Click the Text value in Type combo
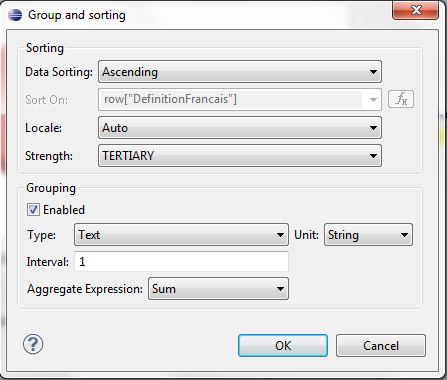447x380 pixels. (89, 235)
